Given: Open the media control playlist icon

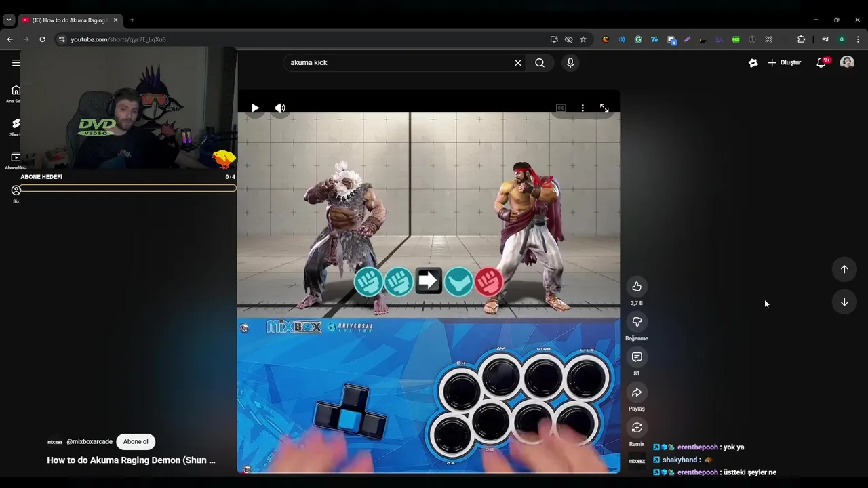Looking at the screenshot, I should point(825,39).
